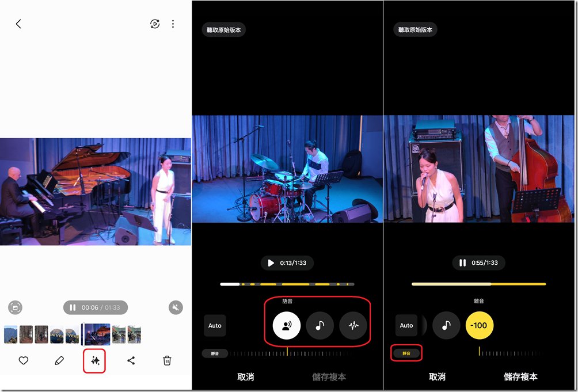Select the waveform noise icon
This screenshot has height=392, width=578.
[353, 326]
